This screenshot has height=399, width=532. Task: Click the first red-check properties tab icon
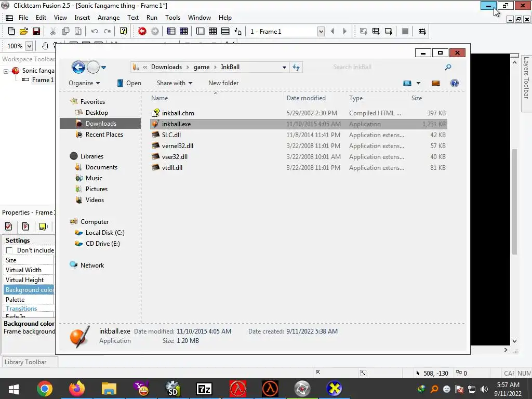tap(9, 227)
